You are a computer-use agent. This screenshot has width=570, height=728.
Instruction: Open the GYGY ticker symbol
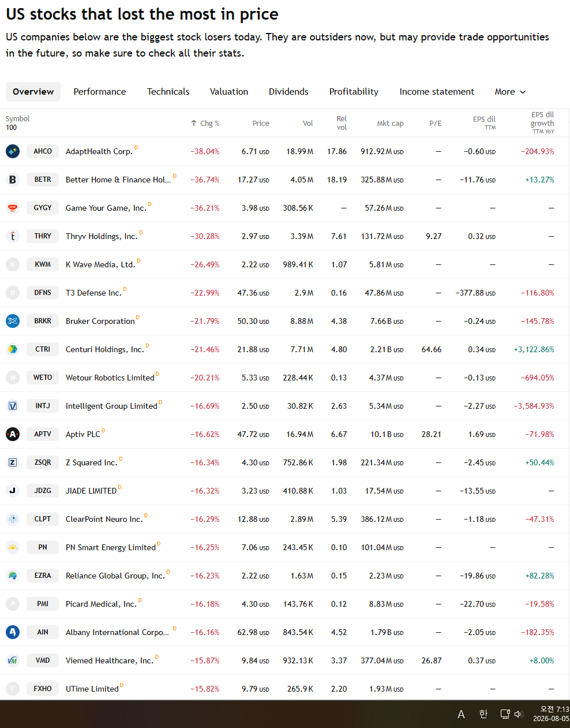point(43,208)
